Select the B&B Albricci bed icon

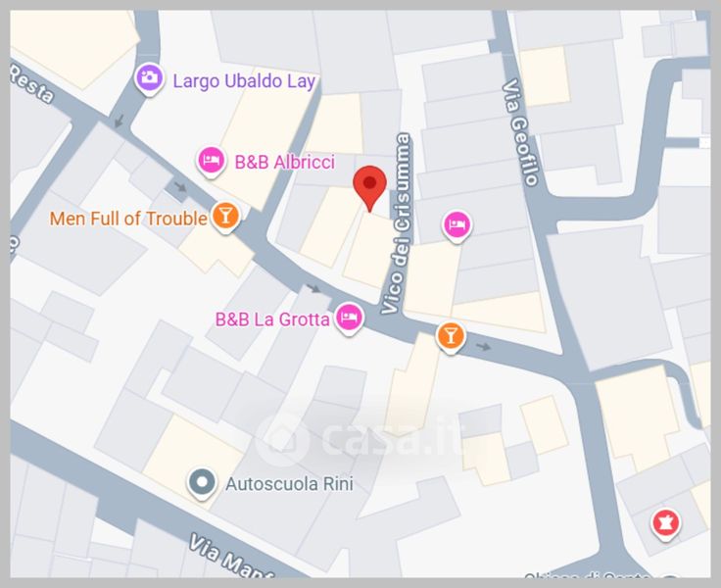pyautogui.click(x=211, y=162)
